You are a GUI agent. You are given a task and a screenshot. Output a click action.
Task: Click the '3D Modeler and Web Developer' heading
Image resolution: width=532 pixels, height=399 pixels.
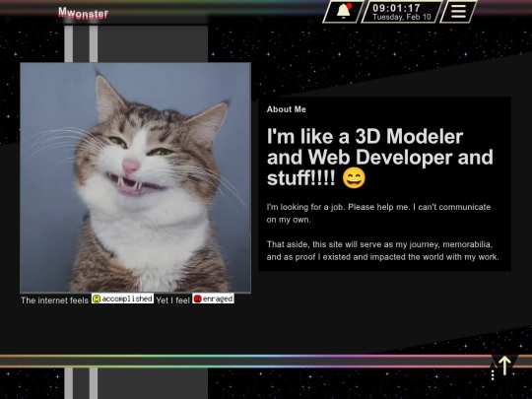tap(380, 157)
